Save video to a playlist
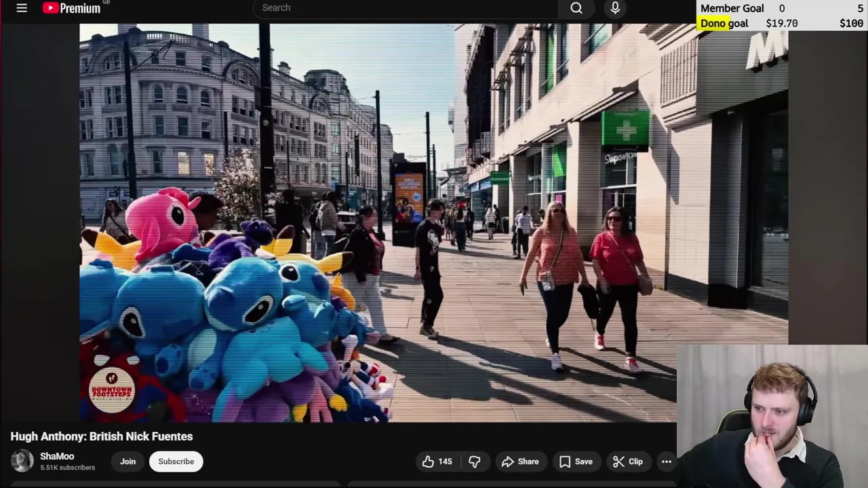868x488 pixels. tap(576, 462)
